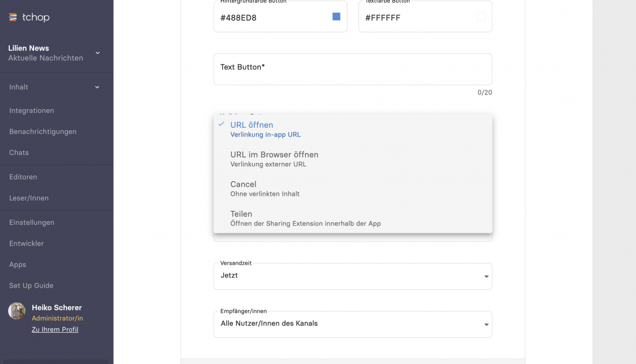Choose the Cancel option in the list
The image size is (636, 364).
(x=243, y=188)
